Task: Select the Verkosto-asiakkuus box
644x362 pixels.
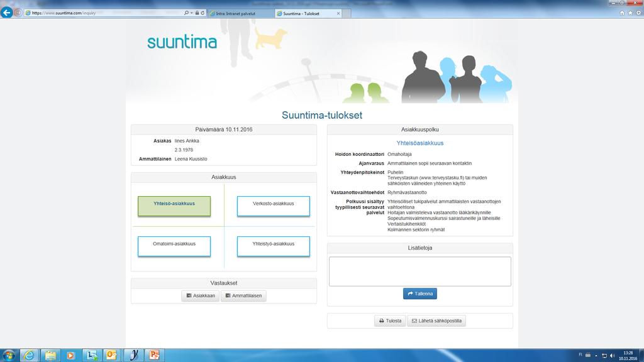Action: [x=273, y=206]
